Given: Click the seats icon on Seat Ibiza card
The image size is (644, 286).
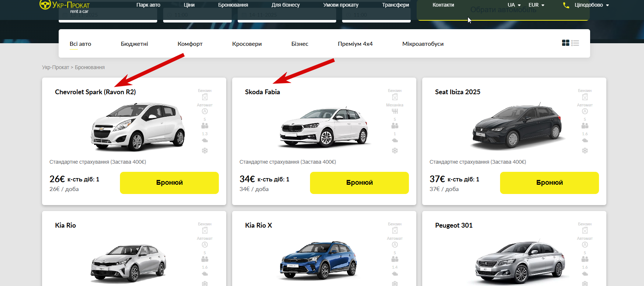Looking at the screenshot, I should [585, 126].
